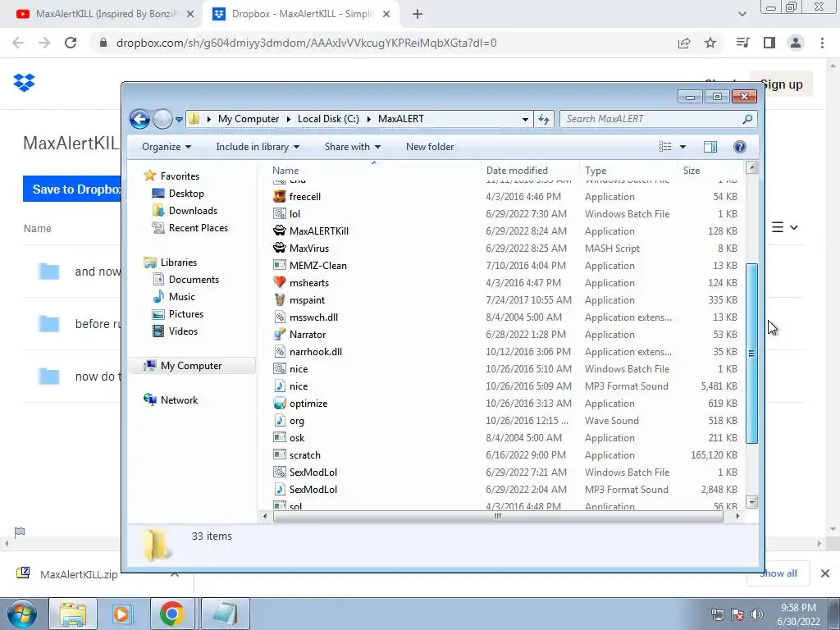Click the Explorer forward arrow button
The width and height of the screenshot is (840, 630).
(x=162, y=119)
